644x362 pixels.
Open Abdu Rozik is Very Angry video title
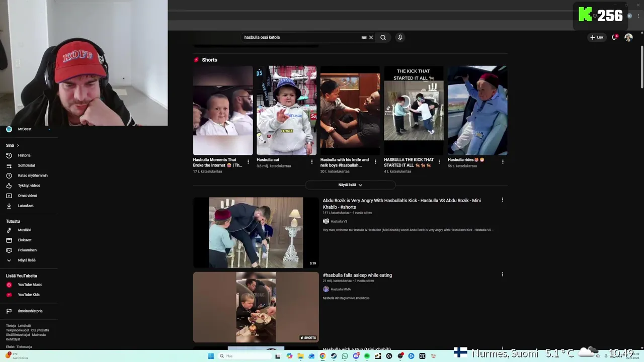[x=402, y=204]
